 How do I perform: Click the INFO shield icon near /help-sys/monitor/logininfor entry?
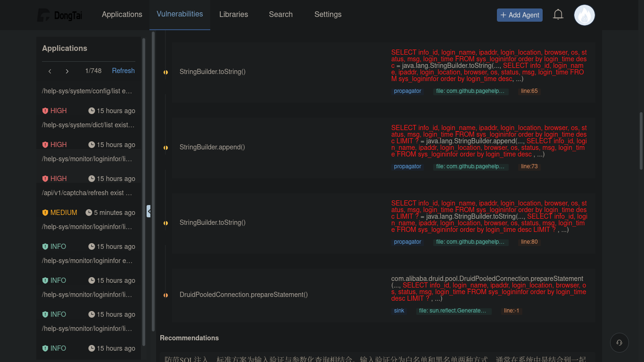tap(45, 246)
